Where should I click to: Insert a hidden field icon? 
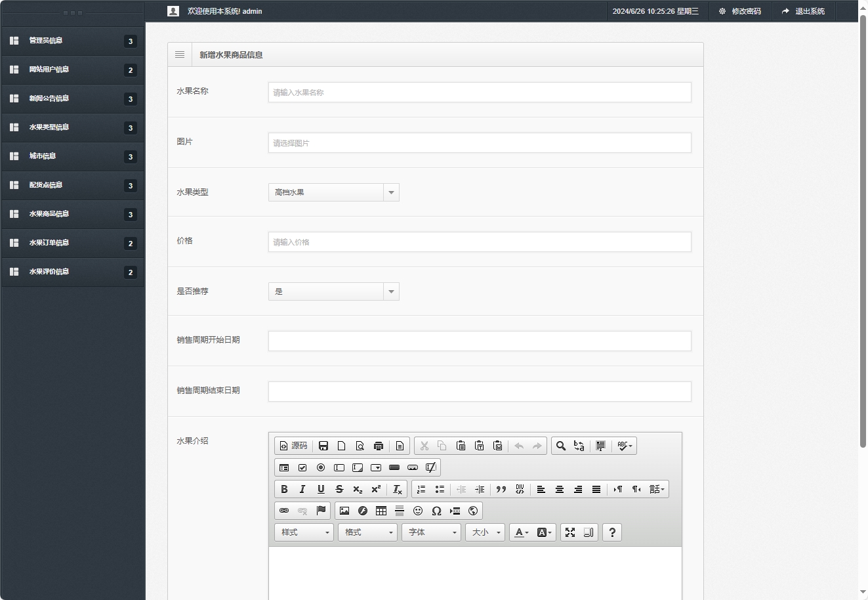click(431, 467)
